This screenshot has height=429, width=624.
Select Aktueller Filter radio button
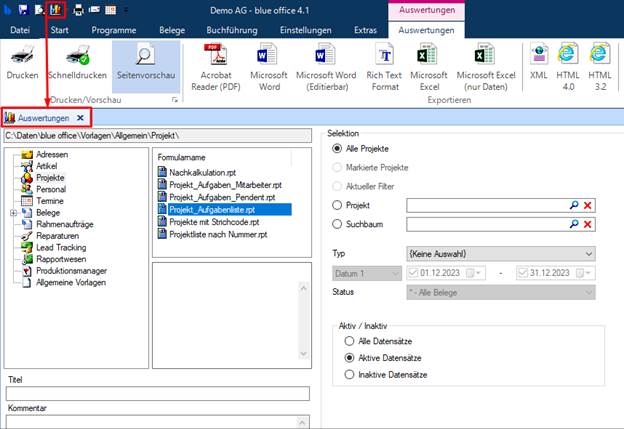(337, 186)
